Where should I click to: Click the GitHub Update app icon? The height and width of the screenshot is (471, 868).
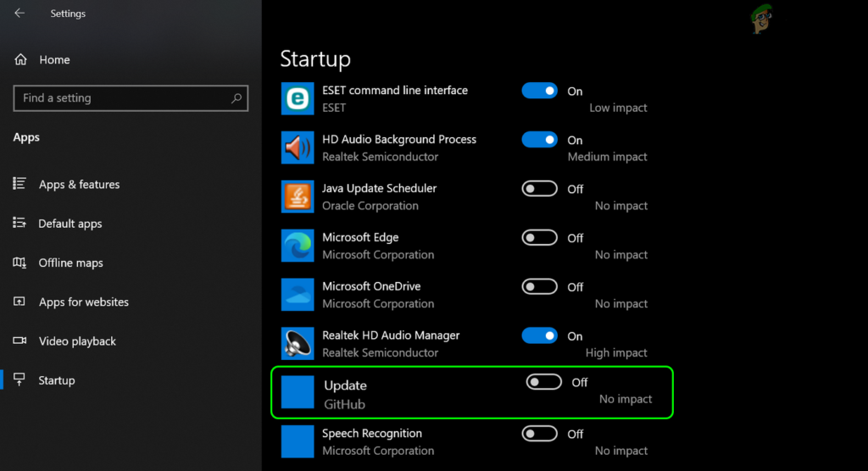click(x=298, y=392)
